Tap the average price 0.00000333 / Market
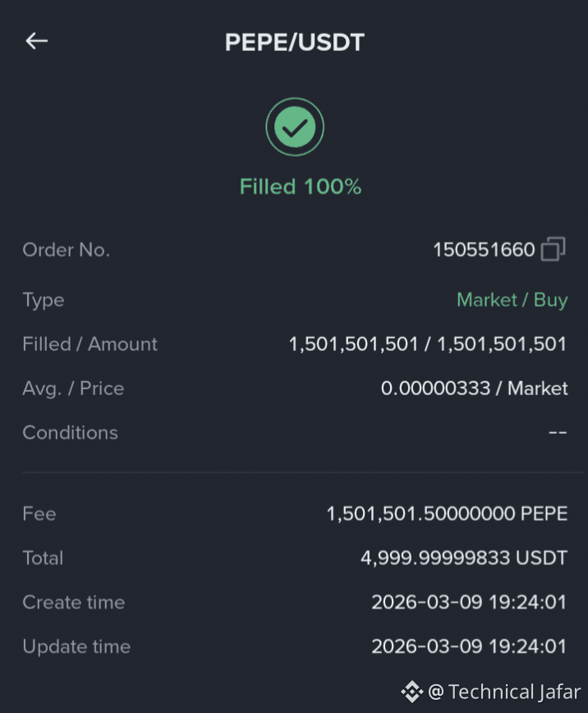 pyautogui.click(x=475, y=389)
